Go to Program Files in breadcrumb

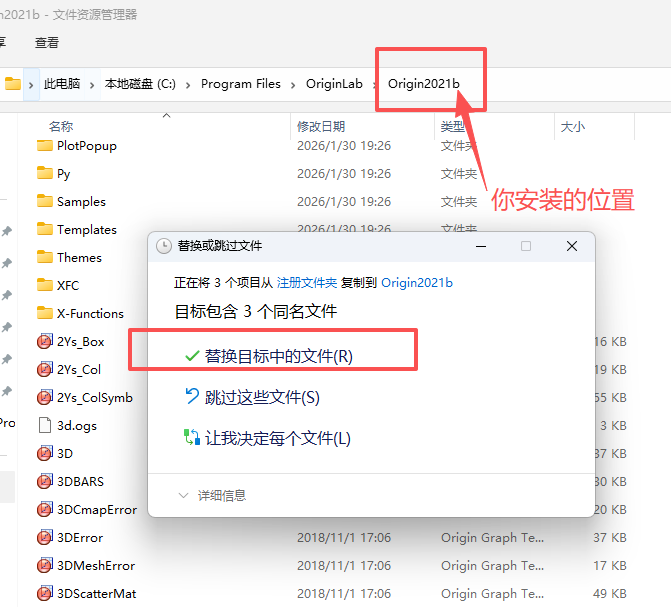coord(240,84)
